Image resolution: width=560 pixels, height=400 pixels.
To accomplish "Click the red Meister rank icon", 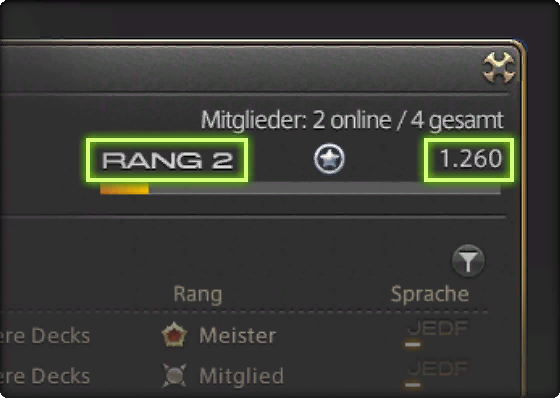I will click(x=174, y=335).
